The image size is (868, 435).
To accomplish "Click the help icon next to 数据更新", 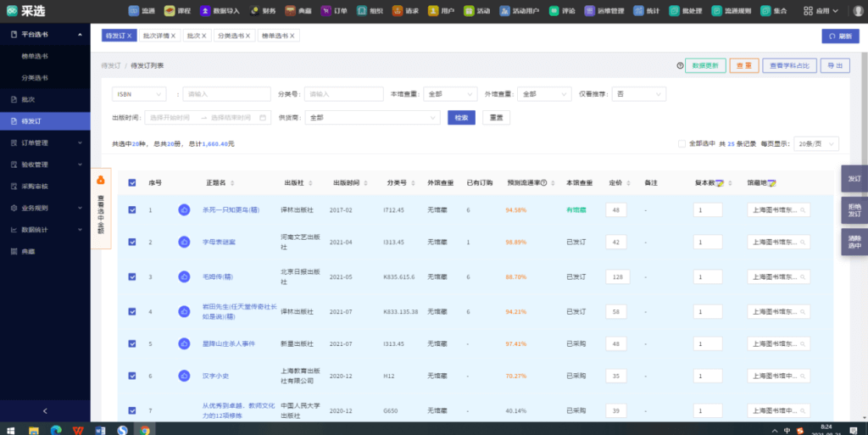I will point(680,65).
